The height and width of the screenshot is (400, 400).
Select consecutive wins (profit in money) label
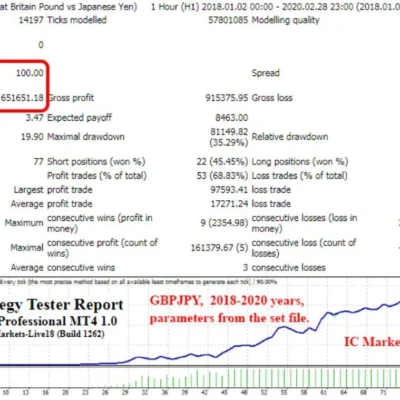point(100,223)
